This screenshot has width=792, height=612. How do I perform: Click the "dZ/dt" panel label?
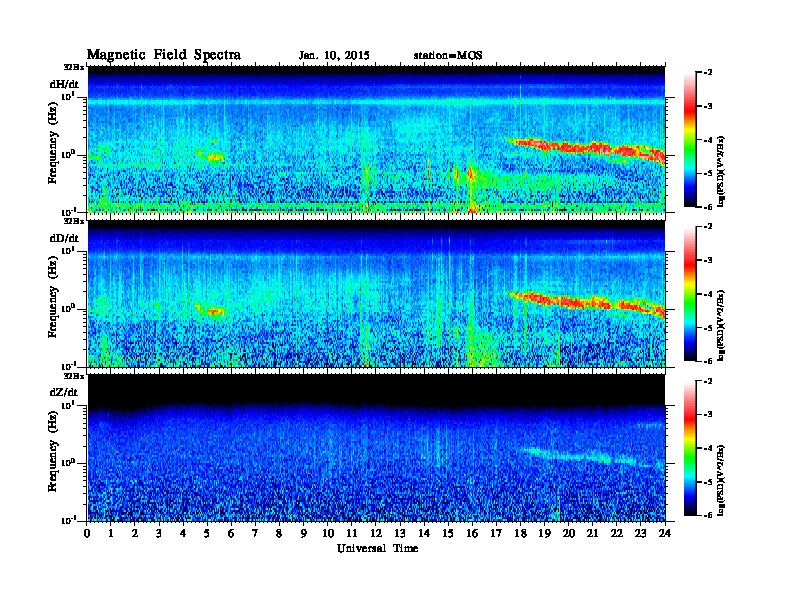[x=64, y=392]
